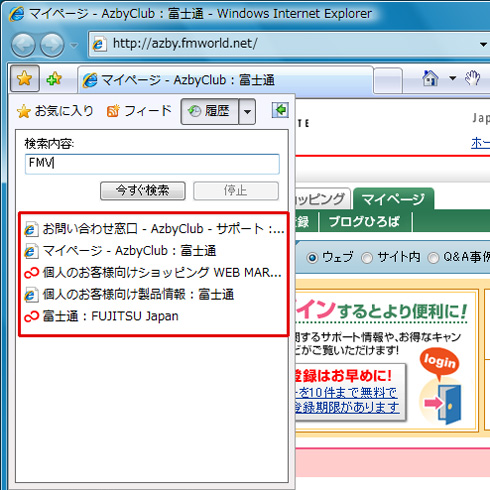Click the 今すぐ検索 button
Viewport: 490px width, 490px height.
pos(143,191)
